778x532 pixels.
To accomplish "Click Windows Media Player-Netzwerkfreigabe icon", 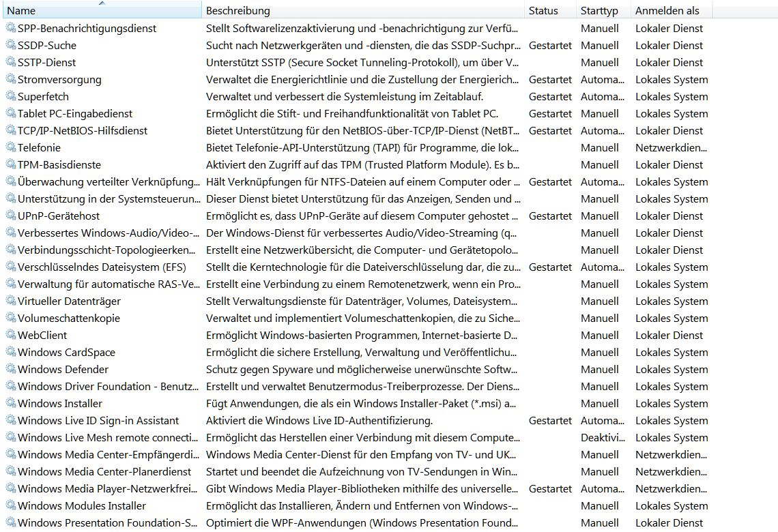I will (10, 488).
